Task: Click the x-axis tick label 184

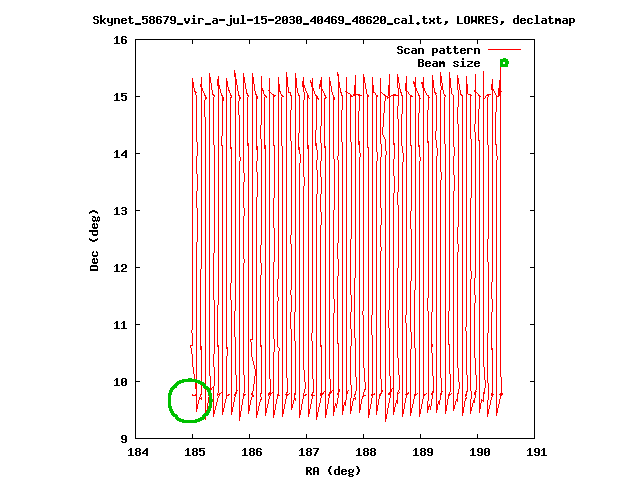Action: coord(138,452)
